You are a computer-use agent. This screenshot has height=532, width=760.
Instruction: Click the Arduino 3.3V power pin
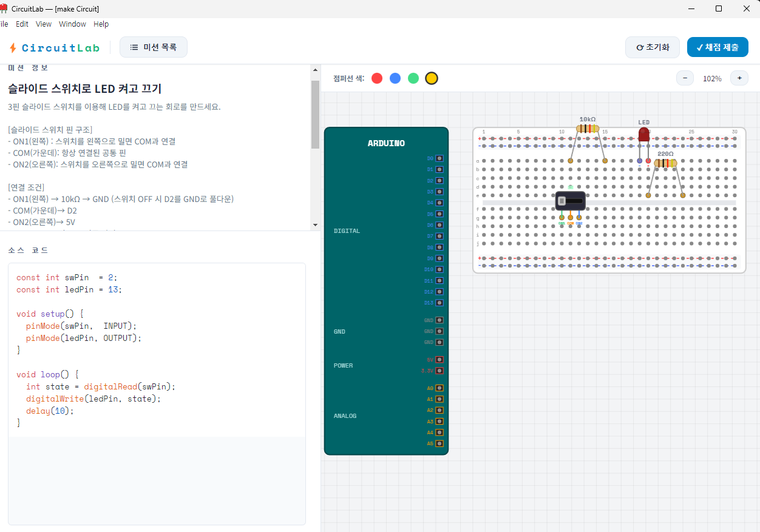click(439, 371)
